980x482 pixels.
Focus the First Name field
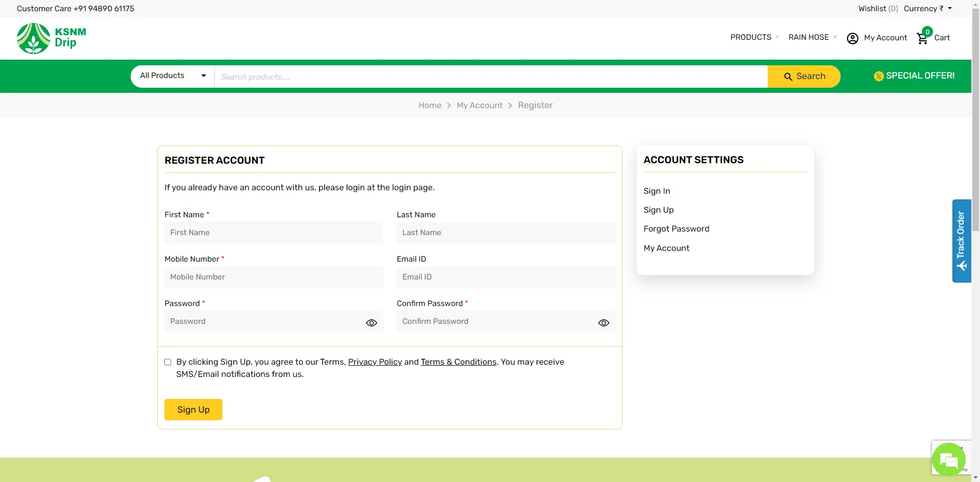(274, 233)
